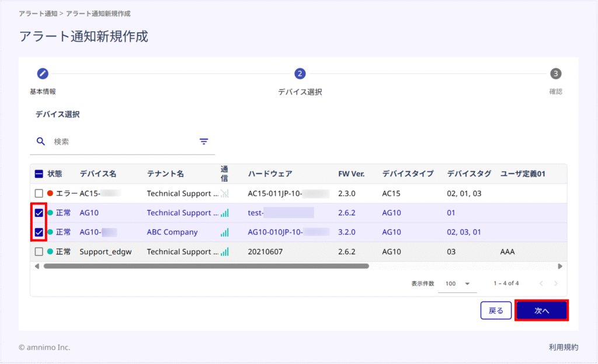
Task: Click the search magnifier icon
Action: 40,142
